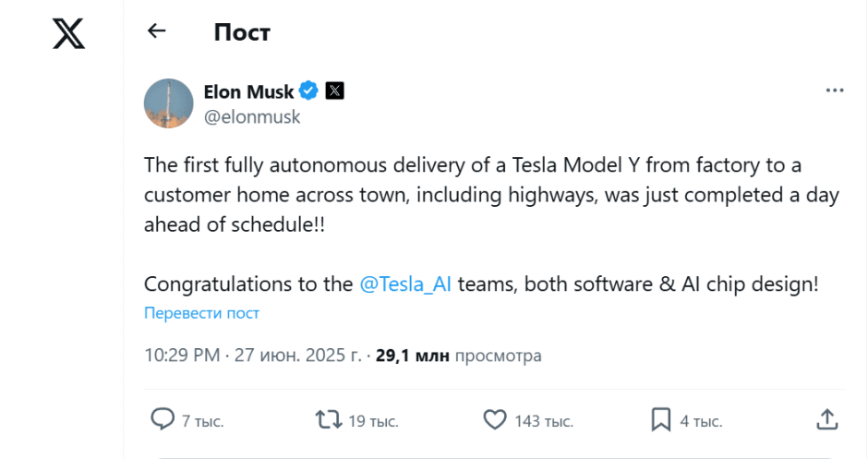Open the reply speech bubble icon
The height and width of the screenshot is (459, 868).
(x=163, y=420)
